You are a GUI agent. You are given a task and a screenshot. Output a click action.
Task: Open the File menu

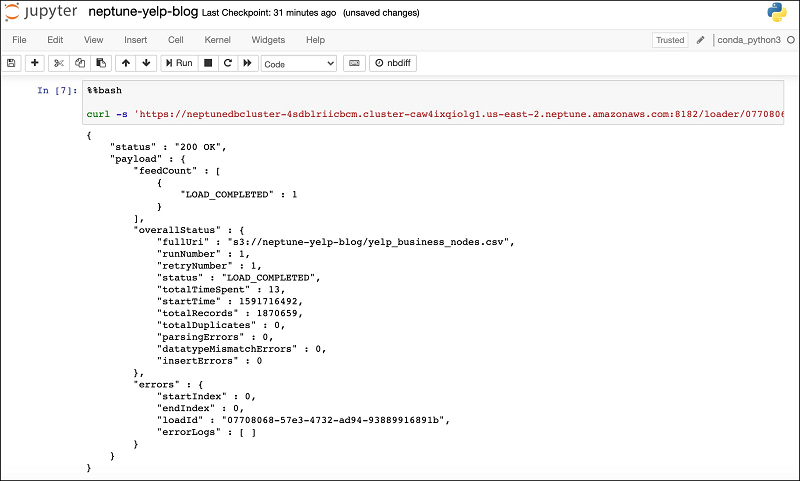19,40
